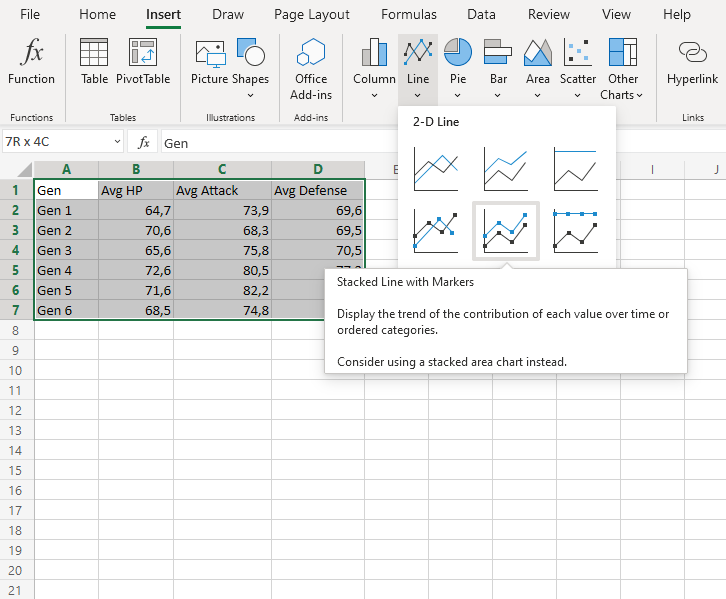Insert a Hyperlink
The width and height of the screenshot is (726, 599).
point(692,63)
